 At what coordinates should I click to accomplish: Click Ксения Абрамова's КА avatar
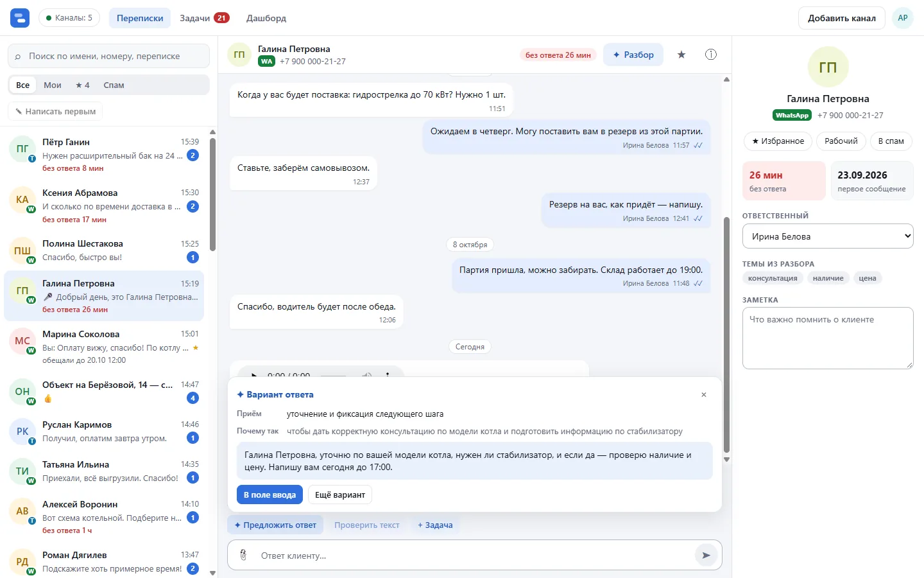(x=22, y=200)
